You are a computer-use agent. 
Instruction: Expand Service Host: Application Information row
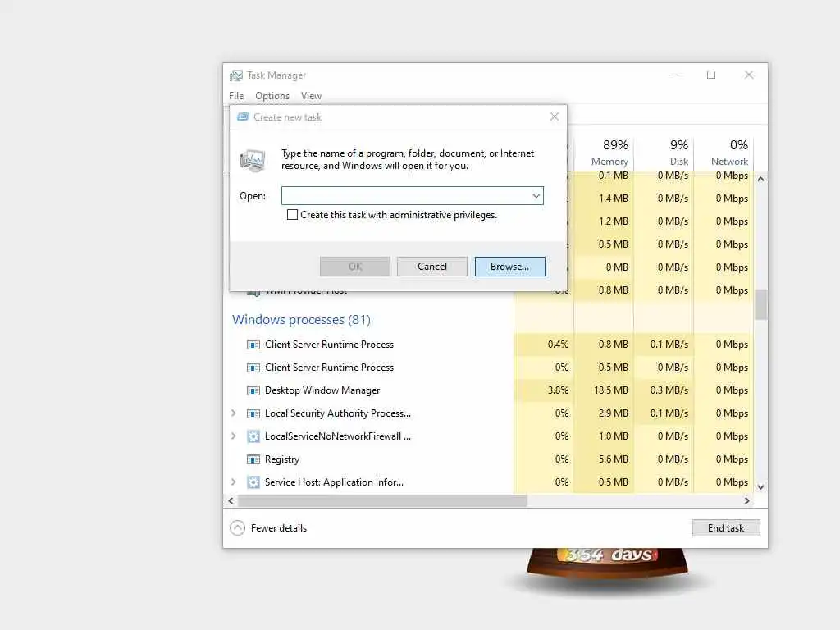pos(234,482)
